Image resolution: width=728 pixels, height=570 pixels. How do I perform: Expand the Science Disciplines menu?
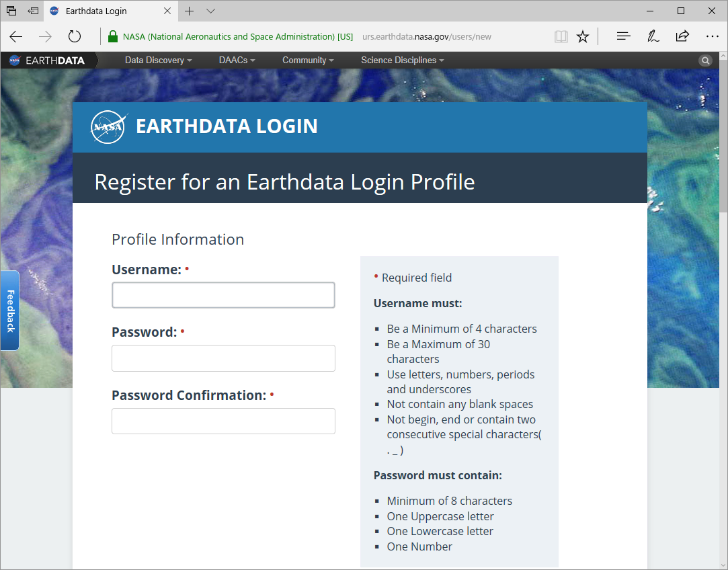tap(403, 60)
